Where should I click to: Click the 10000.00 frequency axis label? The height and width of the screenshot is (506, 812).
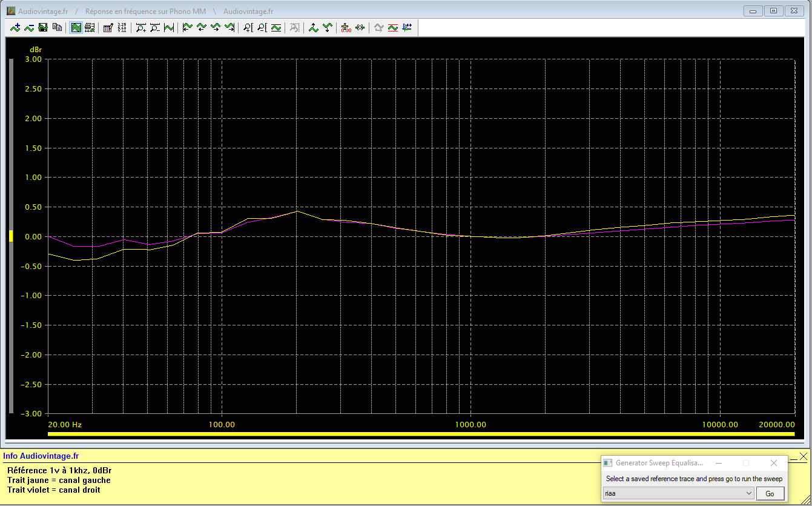pos(721,425)
